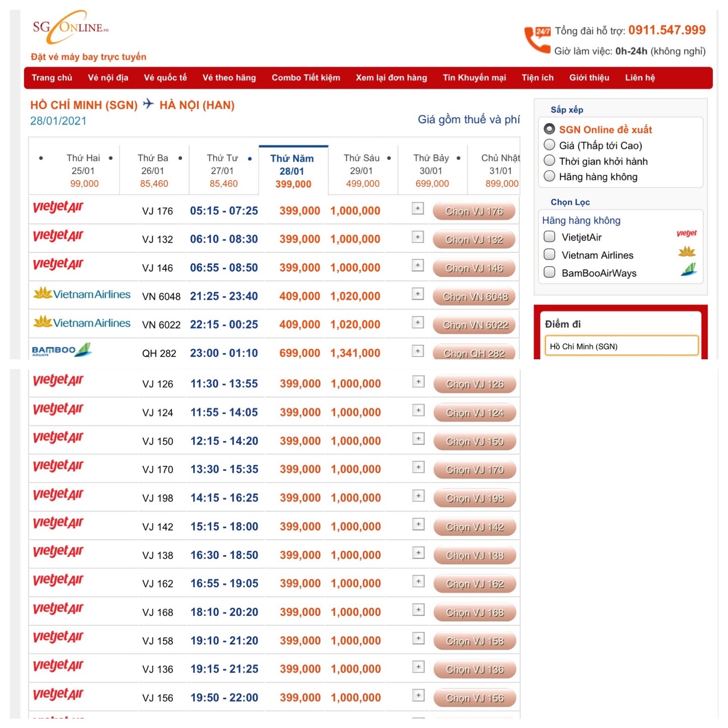The width and height of the screenshot is (728, 728).
Task: Expand details for flight VJ 146
Action: pyautogui.click(x=417, y=265)
